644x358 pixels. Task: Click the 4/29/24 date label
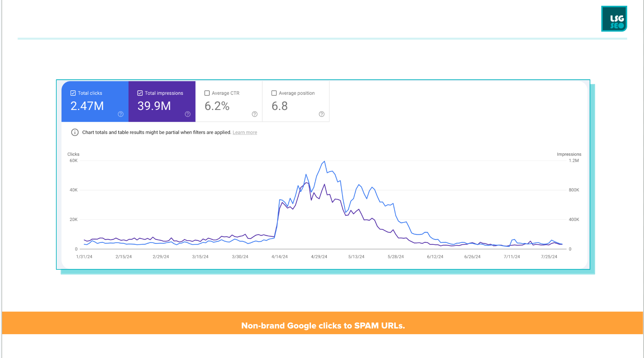tap(319, 257)
